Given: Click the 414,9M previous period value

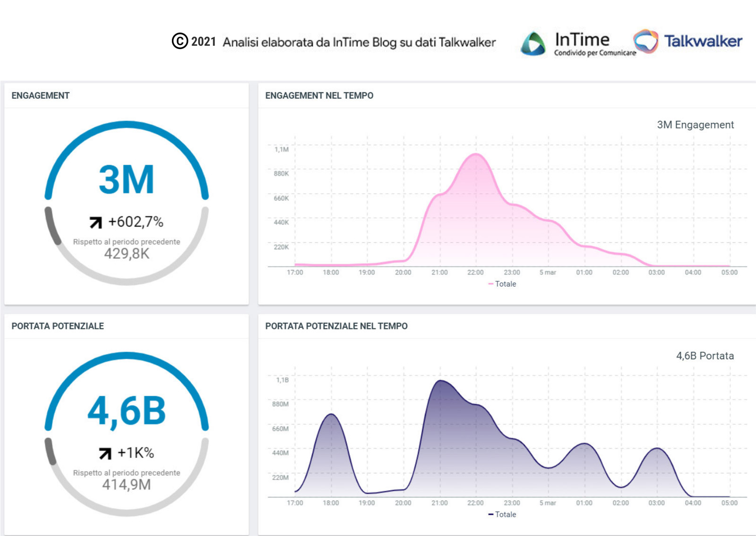Looking at the screenshot, I should point(127,484).
